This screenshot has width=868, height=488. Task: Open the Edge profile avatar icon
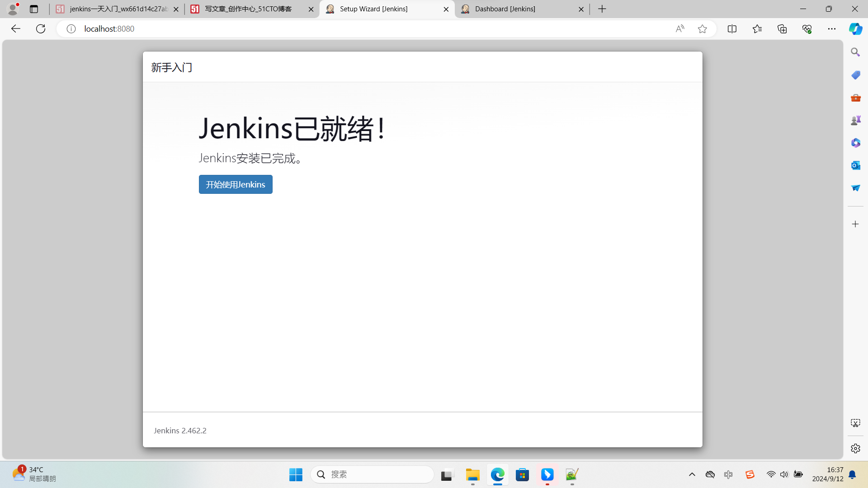tap(13, 9)
